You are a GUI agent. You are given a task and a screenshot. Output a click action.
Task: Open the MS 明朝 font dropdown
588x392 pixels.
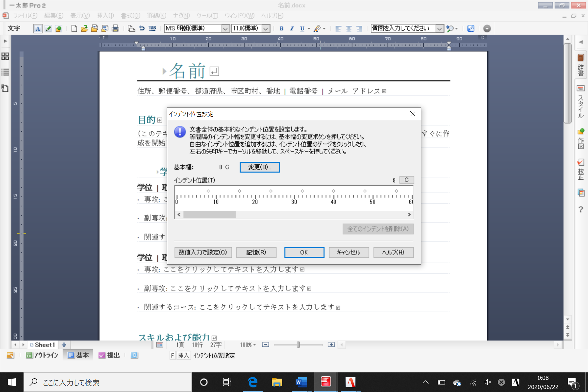tap(225, 28)
